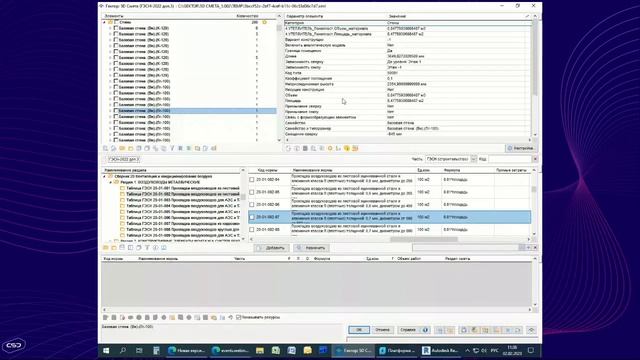This screenshot has width=640, height=360.
Task: Clear the Код field with X button
Action: pyautogui.click(x=535, y=159)
